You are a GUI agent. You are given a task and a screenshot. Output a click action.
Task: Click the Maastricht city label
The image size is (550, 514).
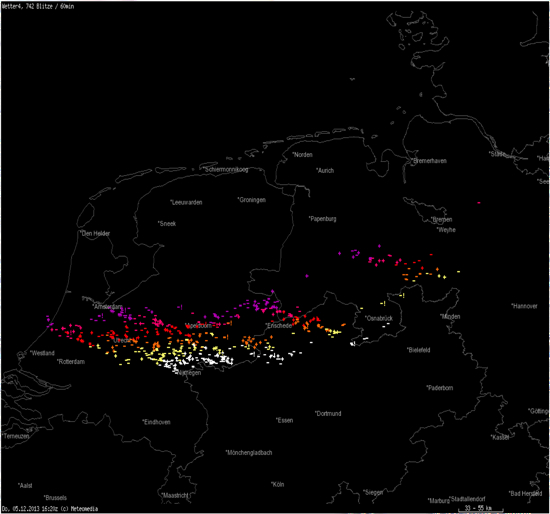[175, 495]
